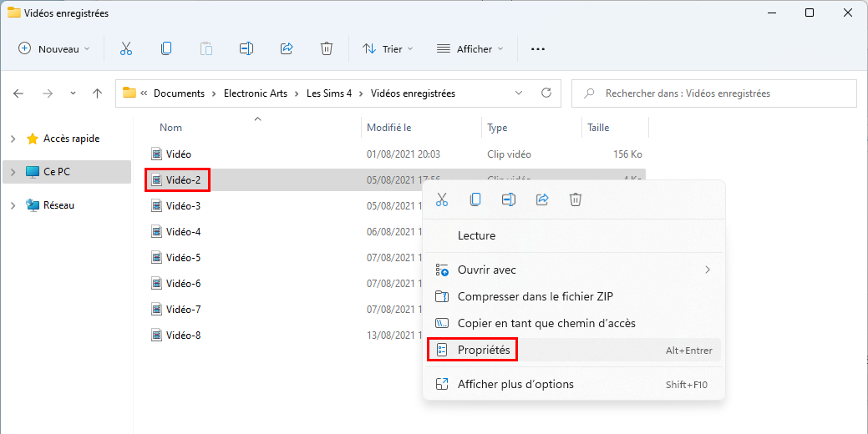Screen dimensions: 868x434
Task: Click the trash icon in context menu
Action: coord(576,199)
